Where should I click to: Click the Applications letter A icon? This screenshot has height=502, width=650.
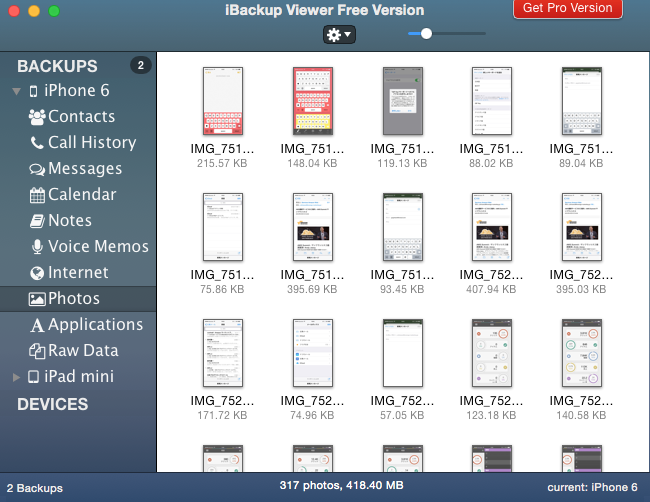pyautogui.click(x=37, y=325)
